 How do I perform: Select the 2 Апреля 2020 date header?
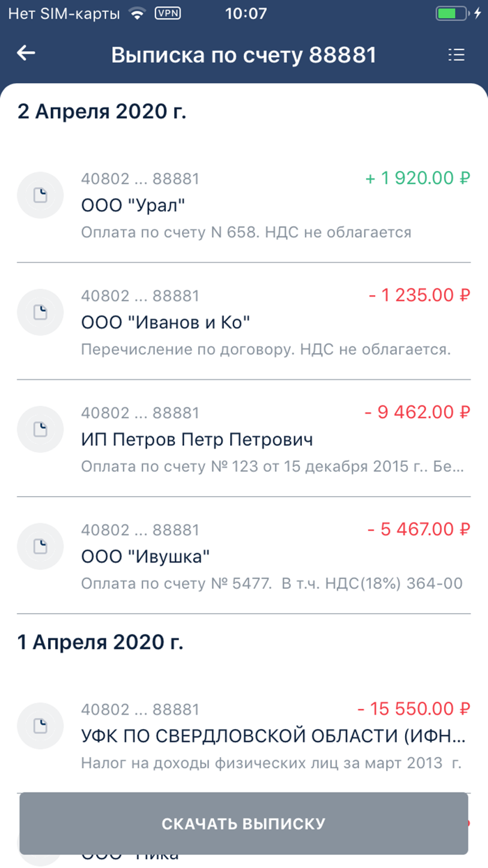(102, 111)
